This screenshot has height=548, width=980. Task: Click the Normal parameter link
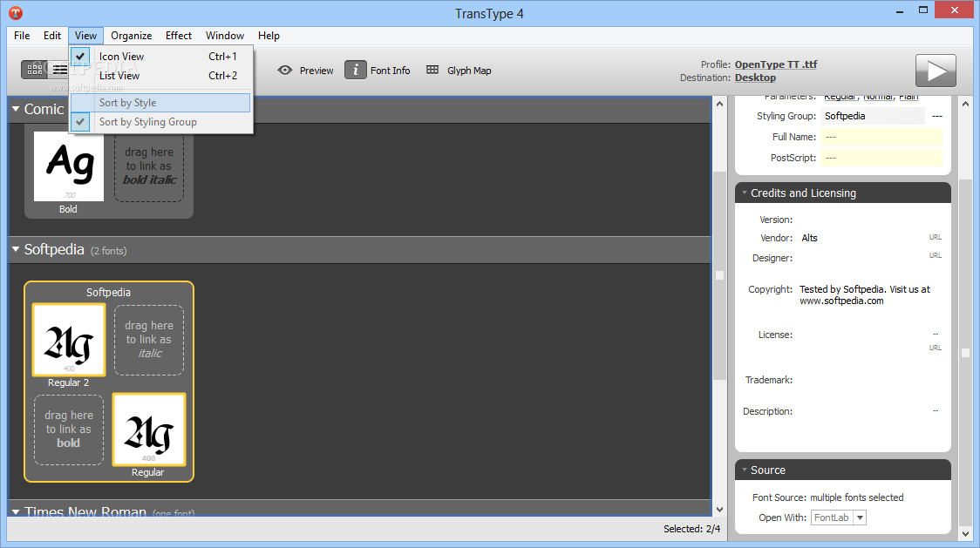878,97
